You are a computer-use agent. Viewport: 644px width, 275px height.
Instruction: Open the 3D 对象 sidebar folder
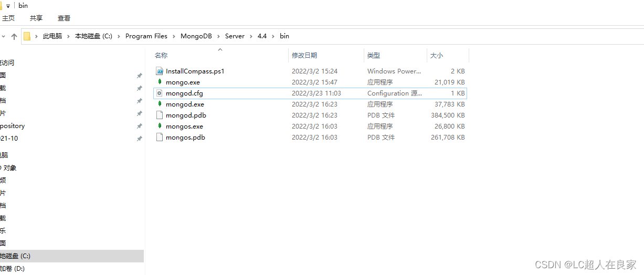click(x=8, y=168)
